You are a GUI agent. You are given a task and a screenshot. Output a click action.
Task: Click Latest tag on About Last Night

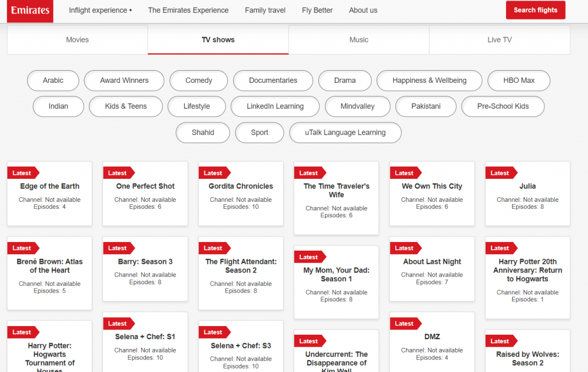pyautogui.click(x=405, y=248)
